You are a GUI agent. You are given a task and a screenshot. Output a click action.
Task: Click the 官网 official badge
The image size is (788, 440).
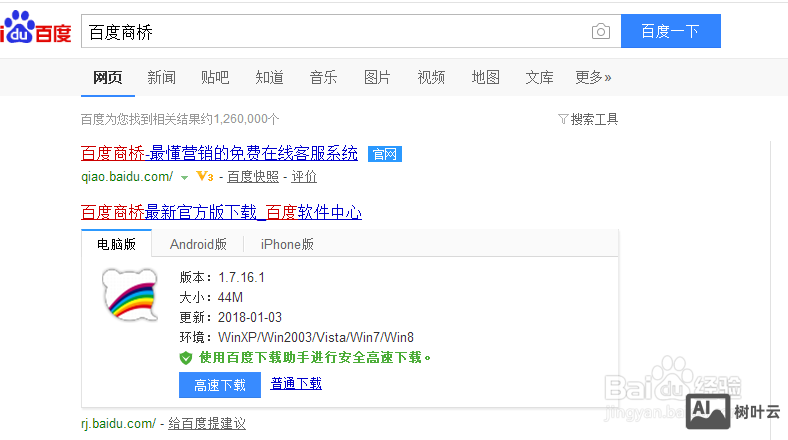[x=384, y=154]
